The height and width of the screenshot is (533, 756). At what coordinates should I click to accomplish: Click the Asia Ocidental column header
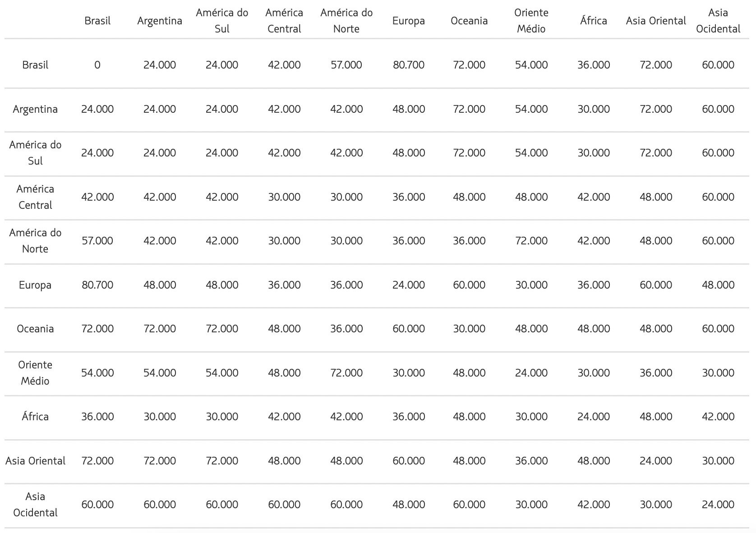click(x=718, y=21)
